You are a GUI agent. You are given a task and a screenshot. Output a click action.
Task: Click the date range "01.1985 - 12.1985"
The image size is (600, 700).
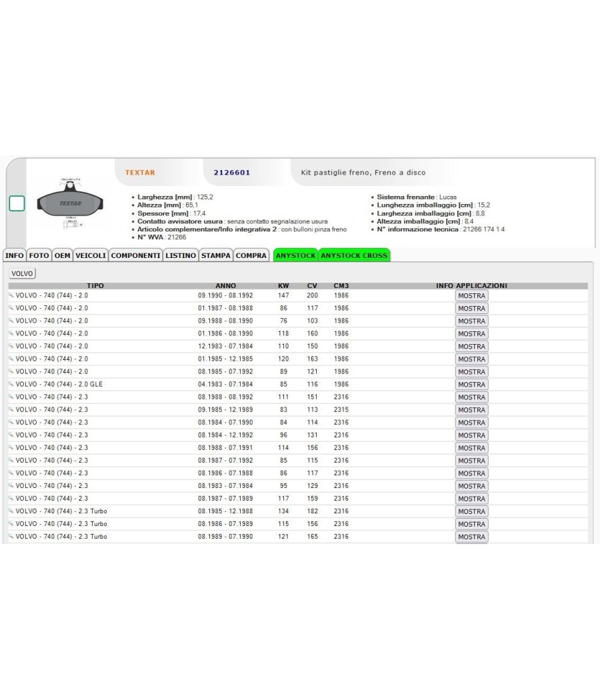tap(225, 359)
